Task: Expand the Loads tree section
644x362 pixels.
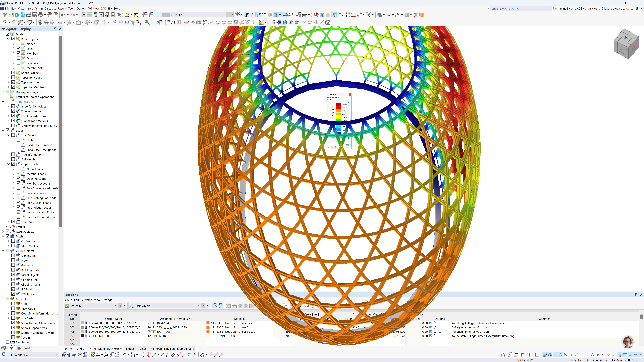Action: click(x=4, y=130)
